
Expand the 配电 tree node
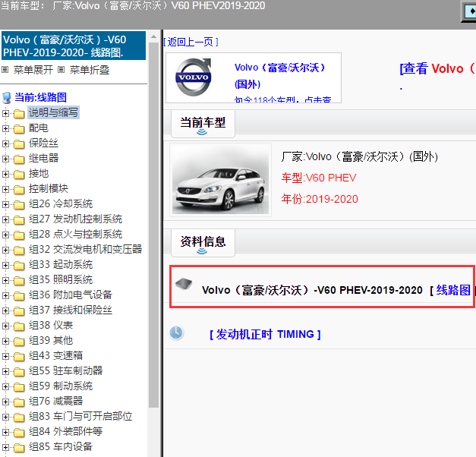tap(5, 128)
